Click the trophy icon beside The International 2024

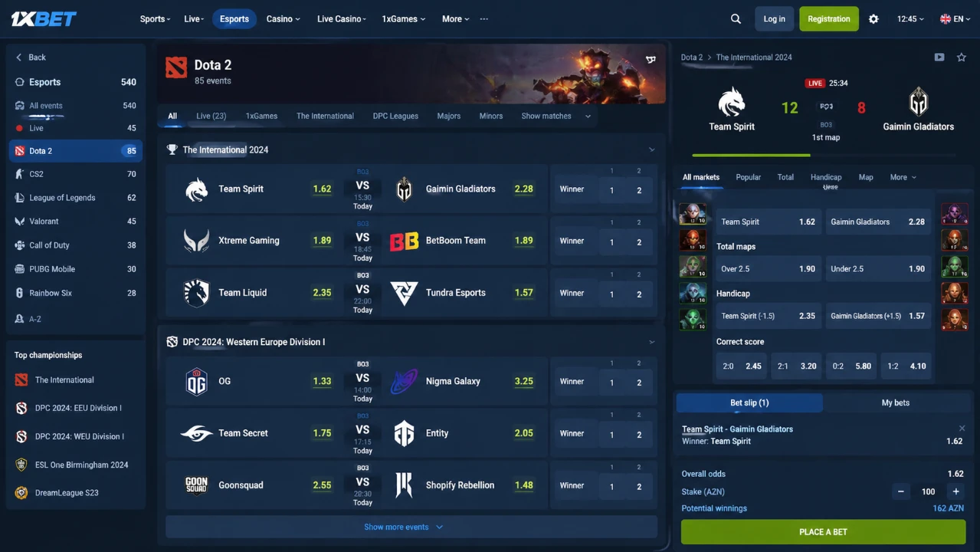pos(172,149)
